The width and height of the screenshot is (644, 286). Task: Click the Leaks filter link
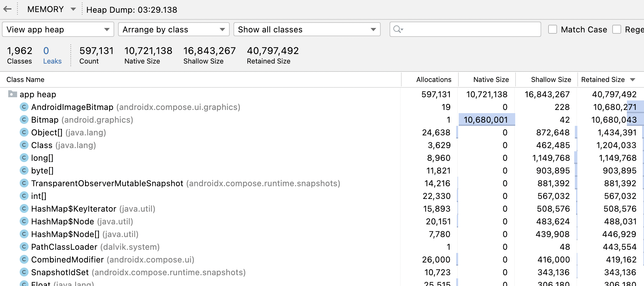pyautogui.click(x=52, y=61)
